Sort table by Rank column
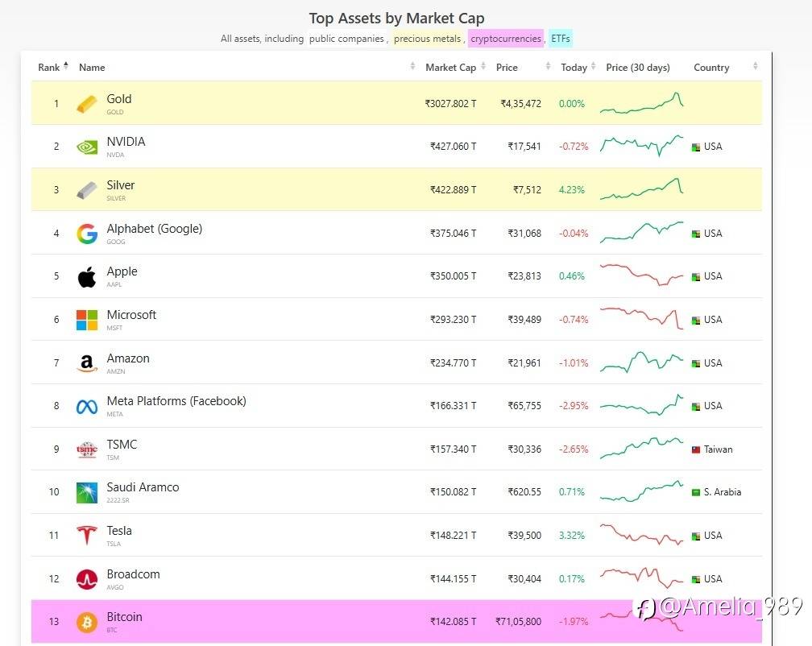Screen dimensions: 812x646 (52, 68)
